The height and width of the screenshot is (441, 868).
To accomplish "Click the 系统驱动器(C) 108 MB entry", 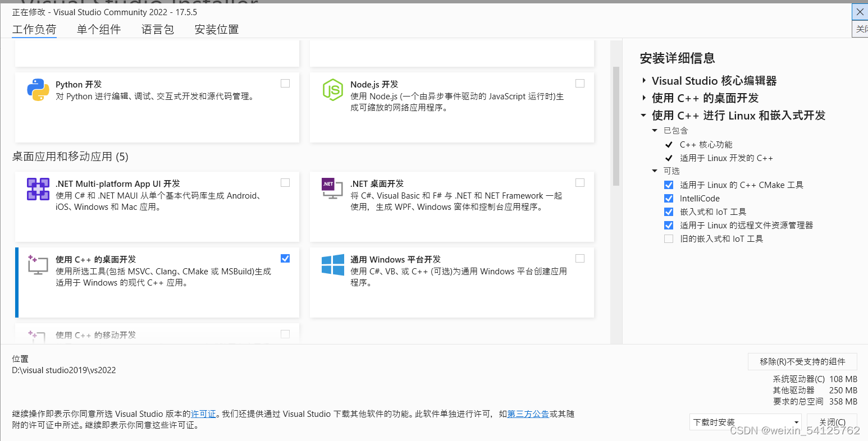I will click(815, 379).
